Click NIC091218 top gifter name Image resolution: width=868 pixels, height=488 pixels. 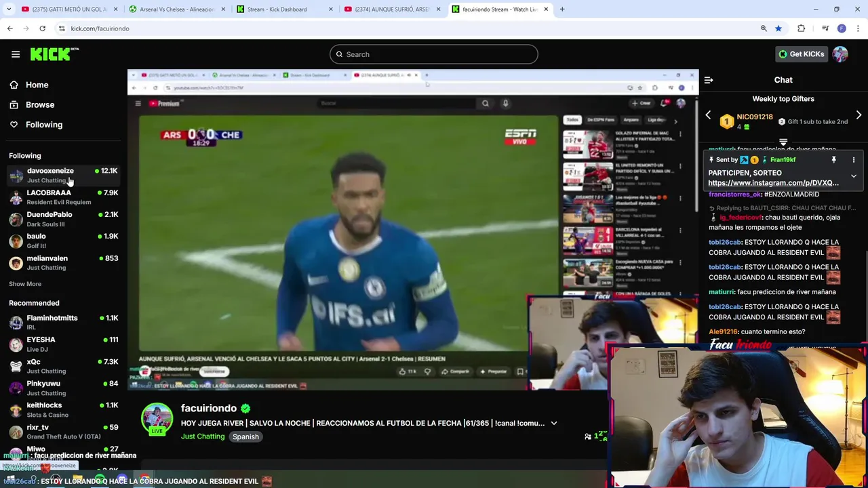[755, 117]
